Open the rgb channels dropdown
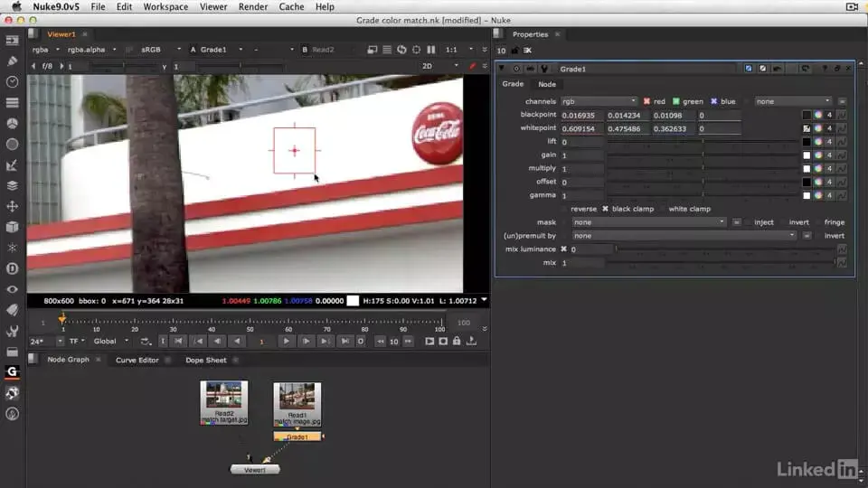The height and width of the screenshot is (488, 868). coord(599,101)
